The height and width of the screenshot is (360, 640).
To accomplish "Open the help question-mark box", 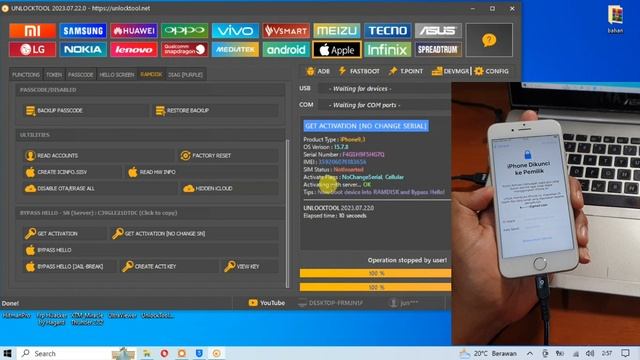I will 489,40.
